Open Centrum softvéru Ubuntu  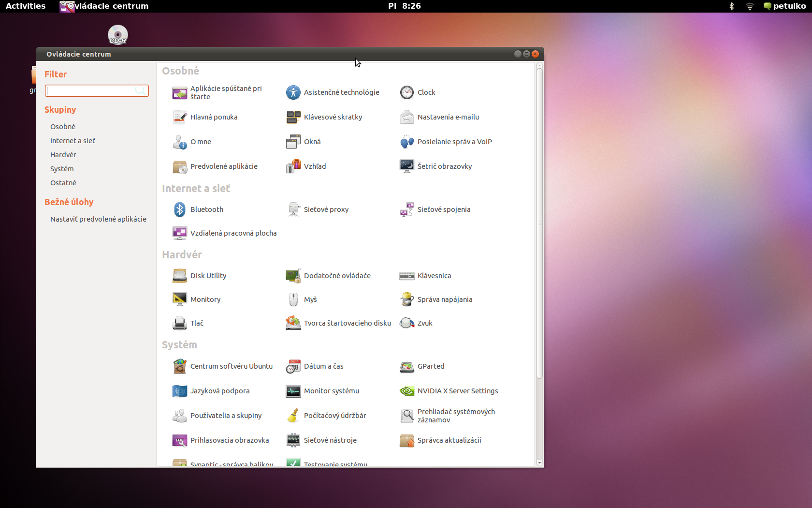pos(180,366)
